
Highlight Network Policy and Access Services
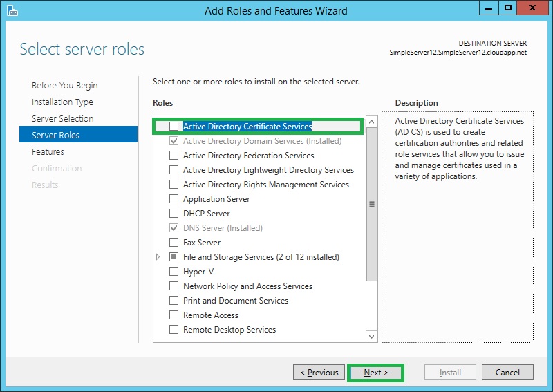point(247,286)
